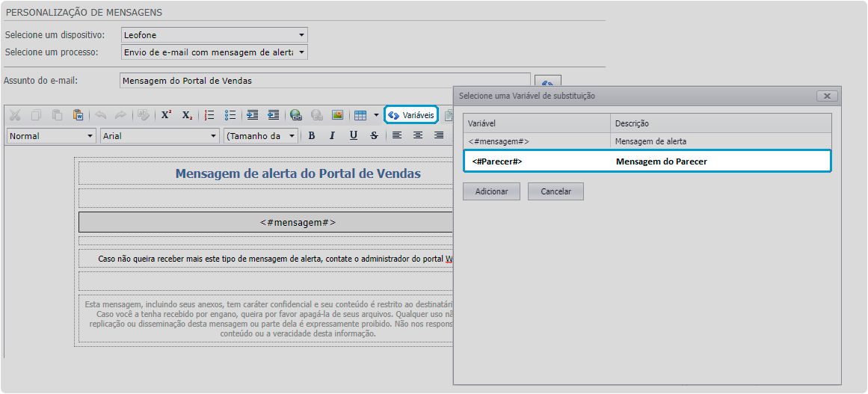The height and width of the screenshot is (394, 868).
Task: Click the Adicionar button
Action: click(492, 191)
